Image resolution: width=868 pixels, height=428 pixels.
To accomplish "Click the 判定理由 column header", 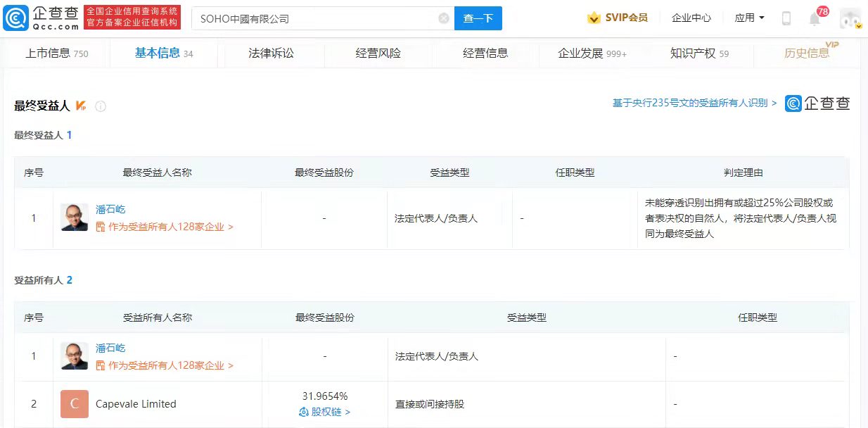I will pyautogui.click(x=743, y=172).
